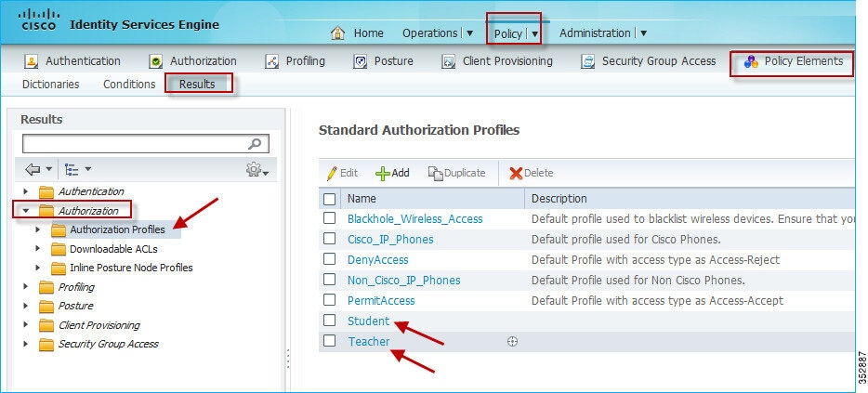Check the Student row checkbox
Image resolution: width=868 pixels, height=393 pixels.
(x=329, y=321)
